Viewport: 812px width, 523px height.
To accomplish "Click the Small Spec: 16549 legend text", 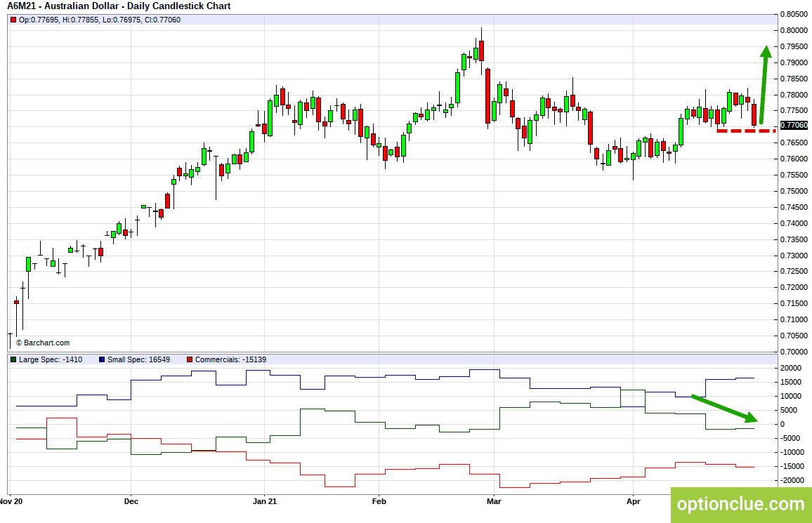I will coord(139,359).
